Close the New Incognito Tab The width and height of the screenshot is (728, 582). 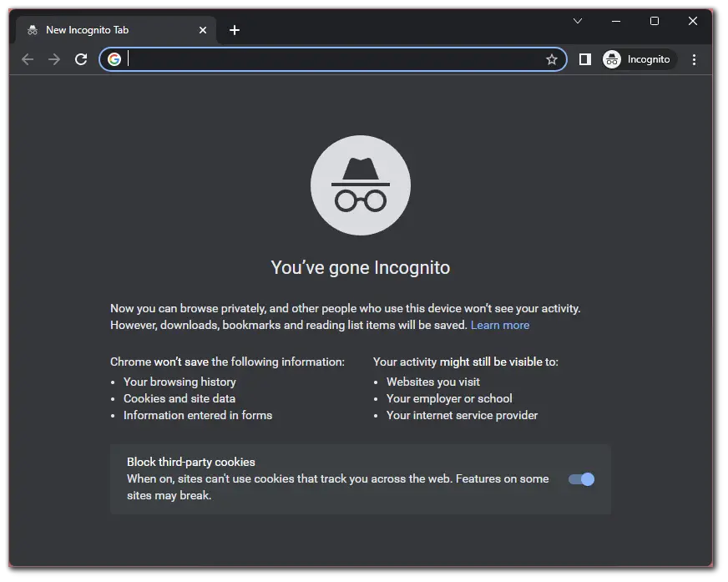pos(203,30)
